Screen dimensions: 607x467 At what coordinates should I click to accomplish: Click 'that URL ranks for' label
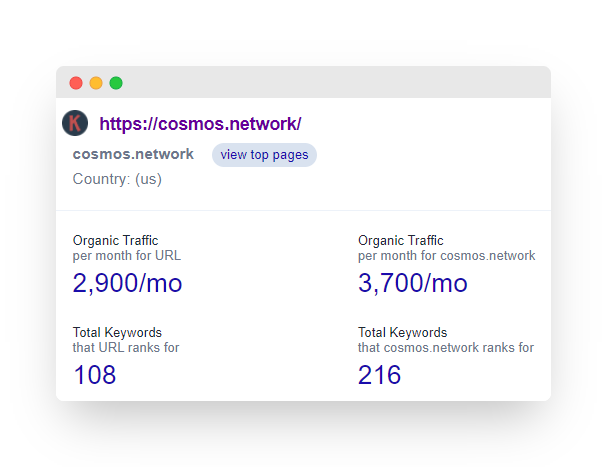[126, 348]
